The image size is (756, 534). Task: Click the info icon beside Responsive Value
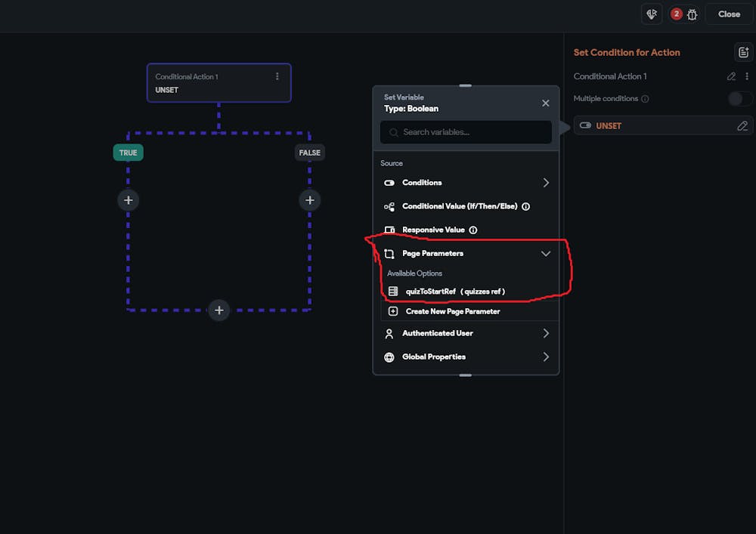tap(473, 230)
